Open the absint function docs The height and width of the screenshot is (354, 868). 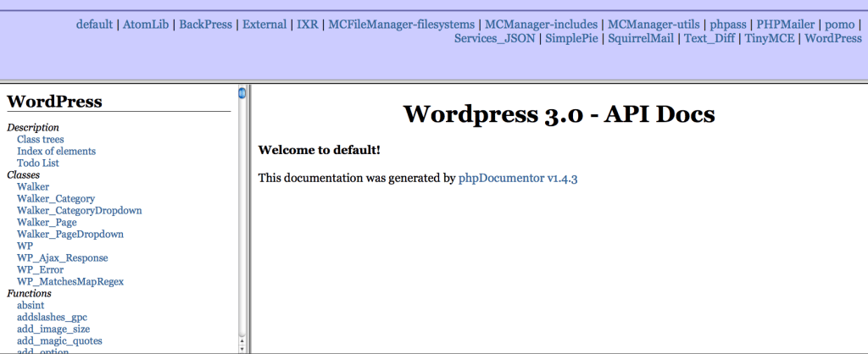click(x=31, y=306)
